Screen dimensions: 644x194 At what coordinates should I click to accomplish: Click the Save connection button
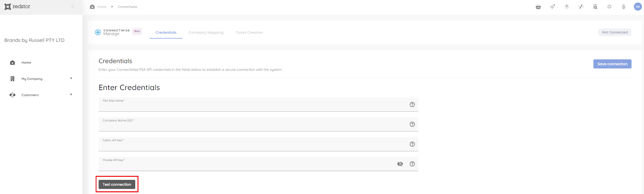(x=612, y=64)
